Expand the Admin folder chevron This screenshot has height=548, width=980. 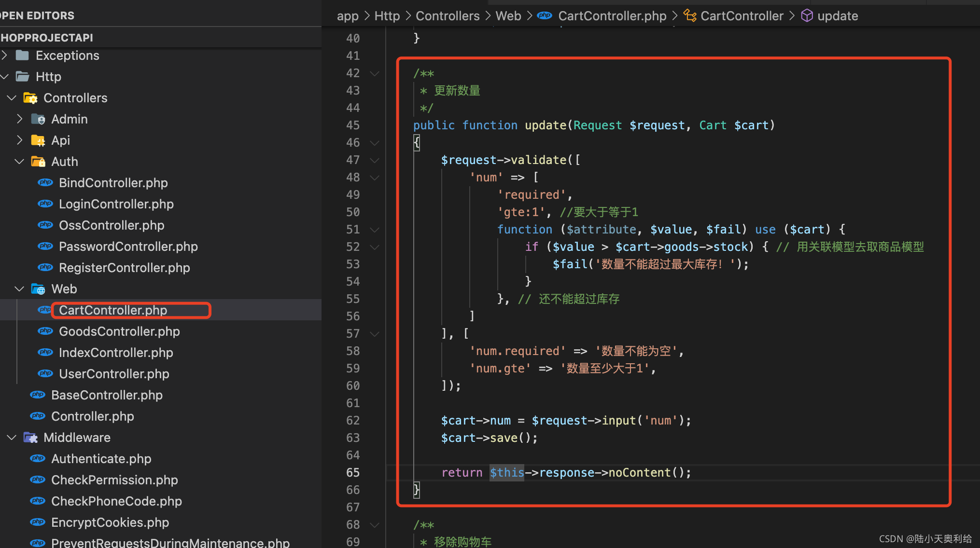19,119
